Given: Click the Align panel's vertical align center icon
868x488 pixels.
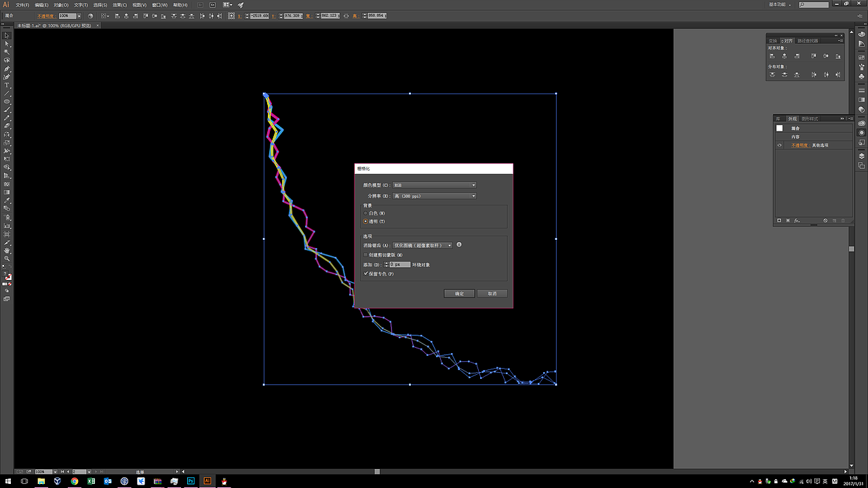Looking at the screenshot, I should (x=826, y=56).
